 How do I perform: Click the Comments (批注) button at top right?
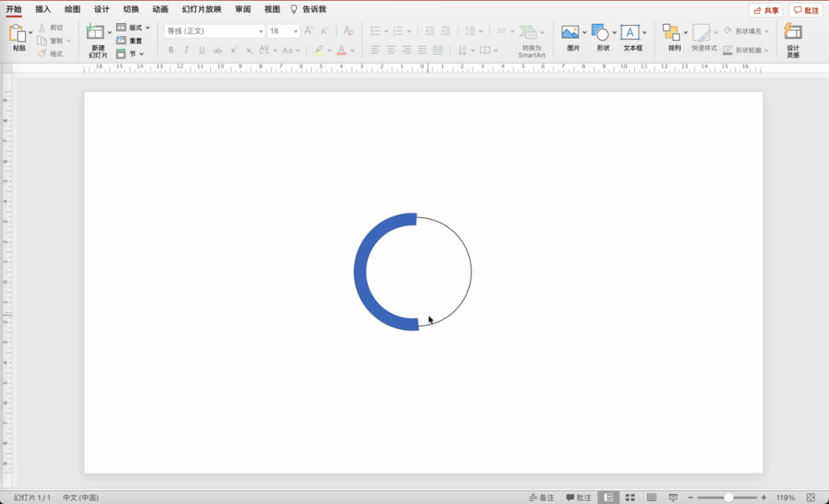click(x=806, y=10)
